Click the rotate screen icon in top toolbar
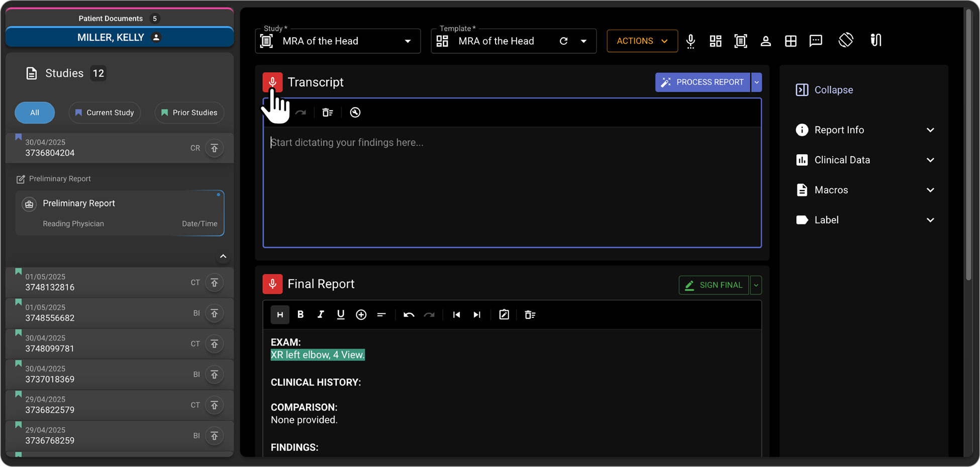The image size is (980, 467). 846,41
